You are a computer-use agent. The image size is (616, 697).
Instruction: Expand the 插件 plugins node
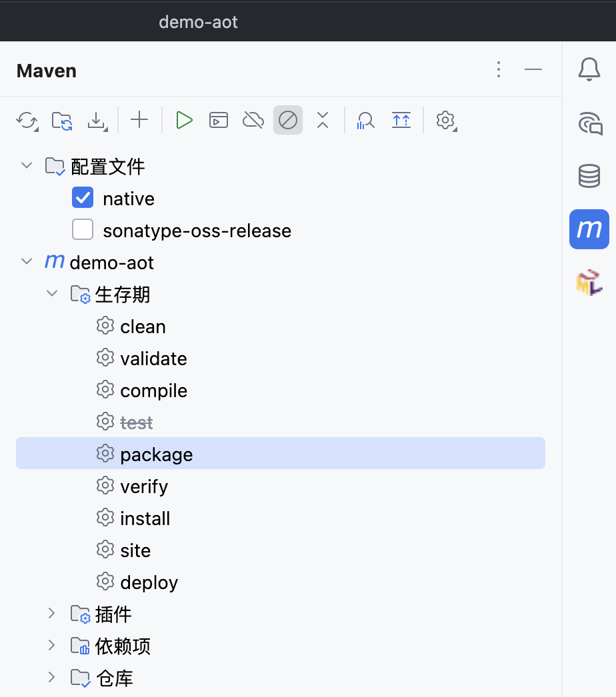[x=52, y=614]
